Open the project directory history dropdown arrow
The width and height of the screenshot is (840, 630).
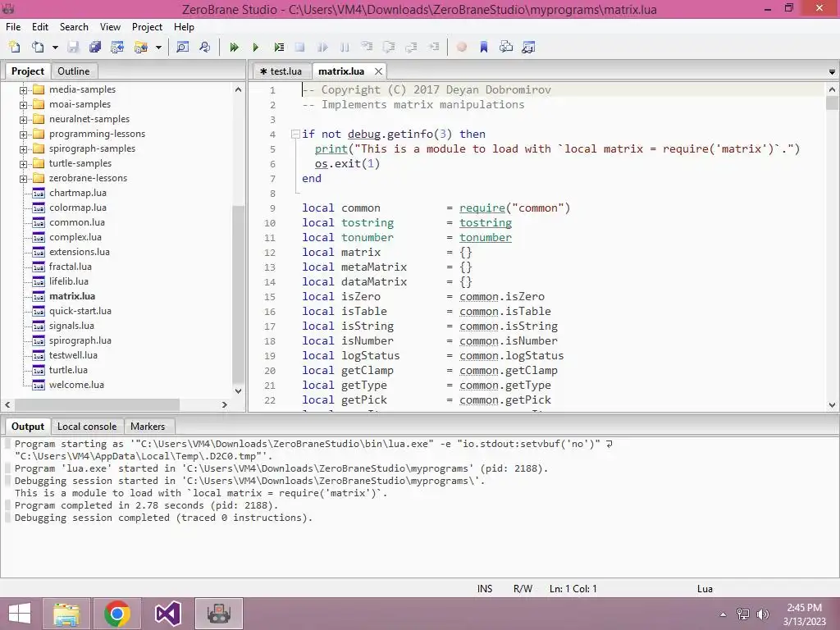coord(158,48)
